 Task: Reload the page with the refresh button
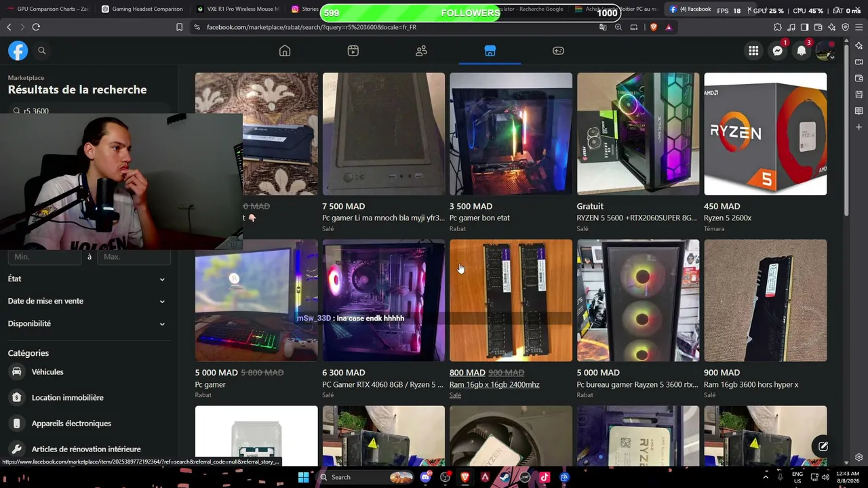coord(36,27)
